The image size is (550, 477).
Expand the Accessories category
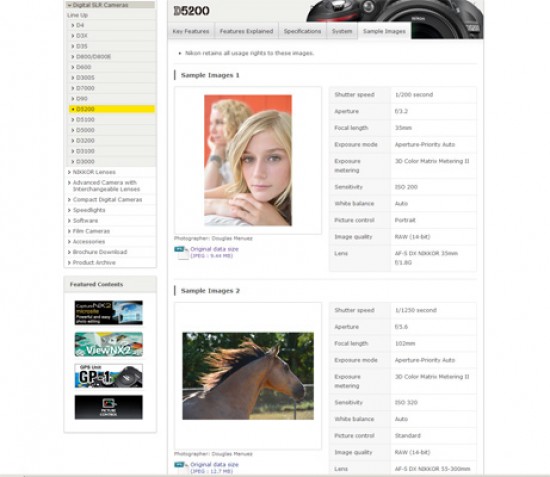[89, 242]
